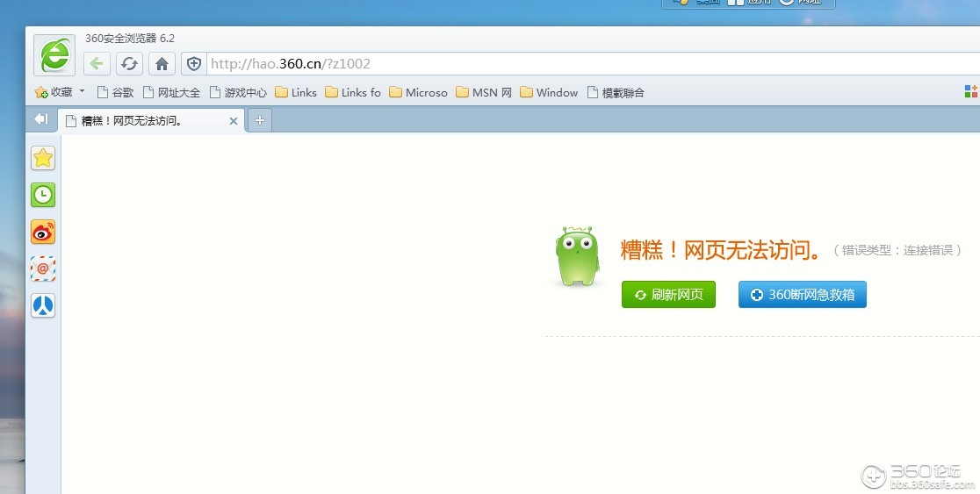Click the 360断网急救箱 button
This screenshot has width=980, height=494.
click(x=802, y=295)
